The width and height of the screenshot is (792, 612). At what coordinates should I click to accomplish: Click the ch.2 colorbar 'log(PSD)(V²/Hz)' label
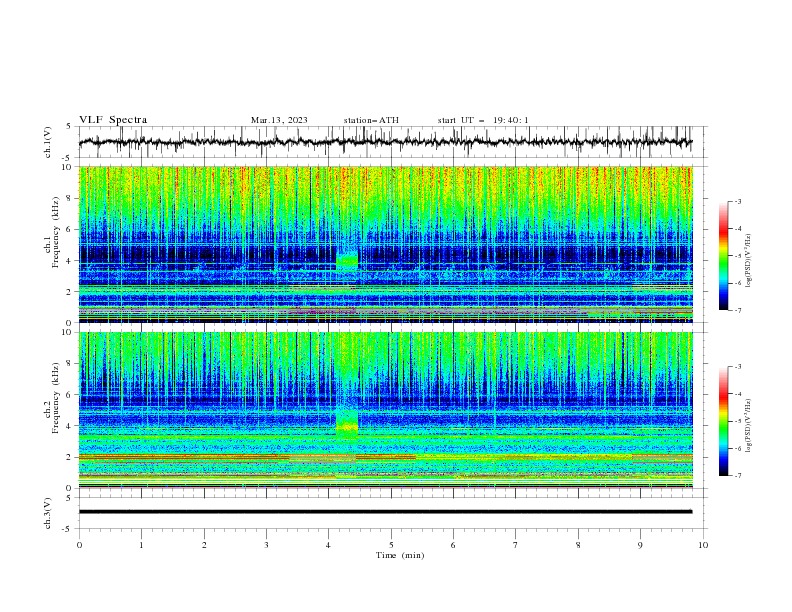(x=748, y=425)
